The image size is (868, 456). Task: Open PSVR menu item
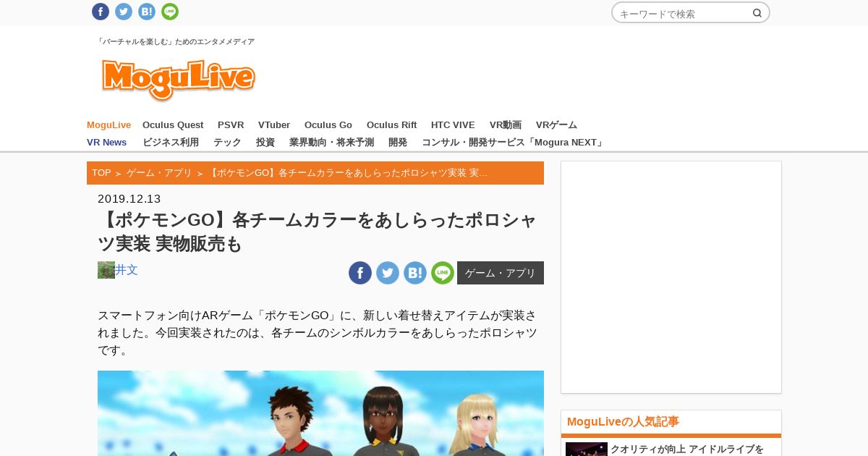tap(231, 125)
